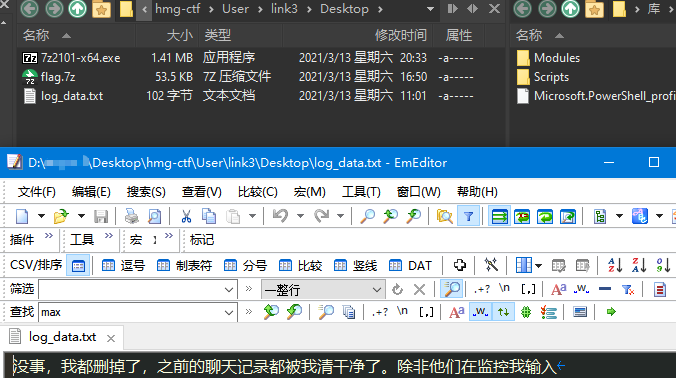This screenshot has width=676, height=378.
Task: Click the Undo arrow icon
Action: pyautogui.click(x=280, y=216)
